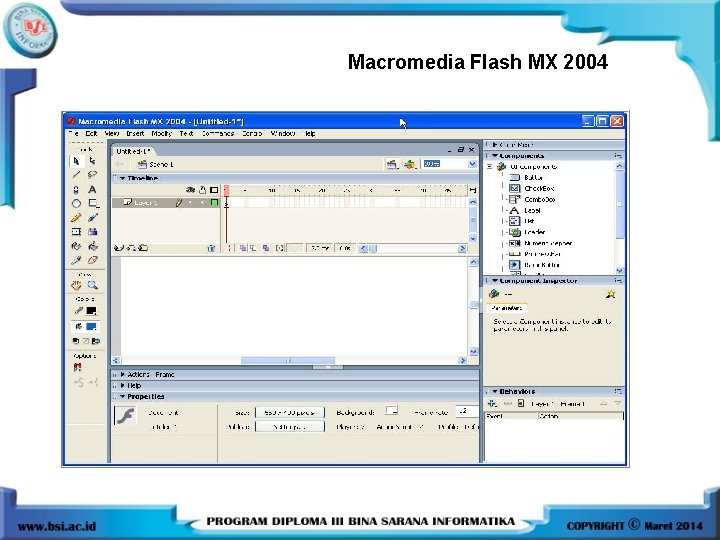Select the ComboBox component in Components list
The width and height of the screenshot is (720, 540).
point(533,199)
